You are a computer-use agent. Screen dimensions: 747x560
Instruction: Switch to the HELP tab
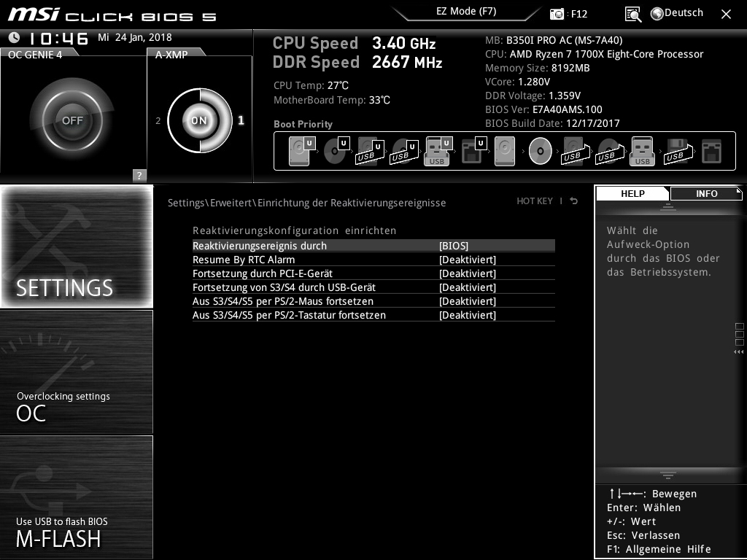tap(632, 194)
